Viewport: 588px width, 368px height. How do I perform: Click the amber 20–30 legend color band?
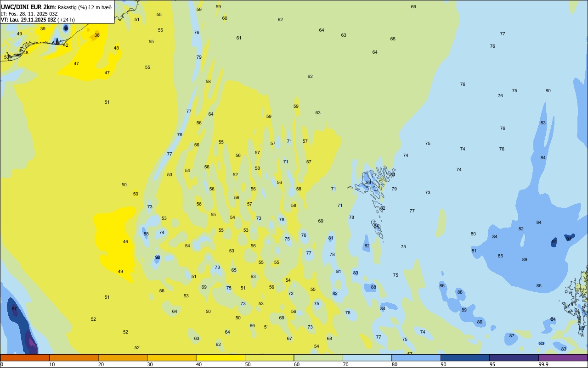pos(123,357)
